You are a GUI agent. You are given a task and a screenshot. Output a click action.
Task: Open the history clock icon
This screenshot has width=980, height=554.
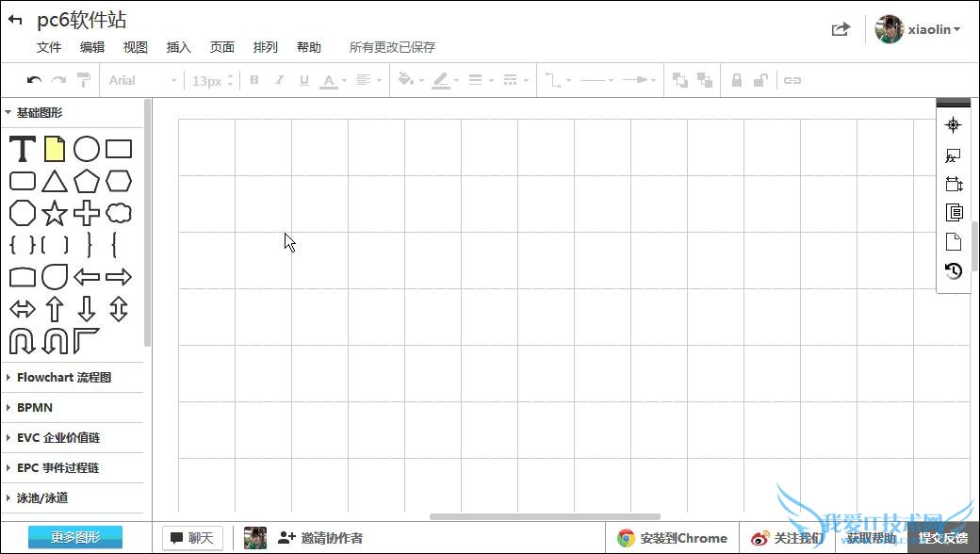coord(953,270)
